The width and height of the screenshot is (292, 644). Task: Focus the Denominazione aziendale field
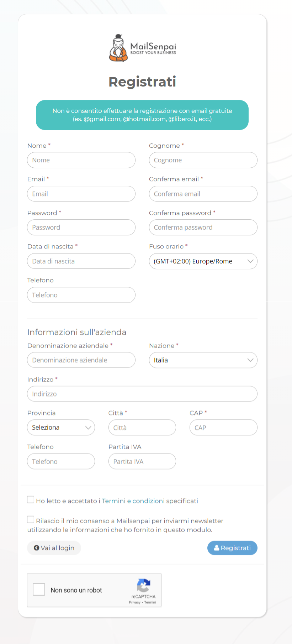pos(81,360)
